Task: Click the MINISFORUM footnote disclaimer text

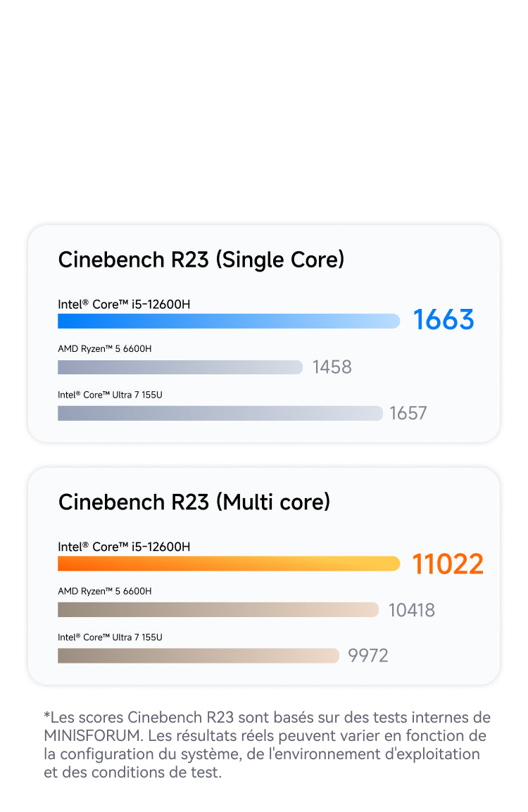Action: click(266, 744)
